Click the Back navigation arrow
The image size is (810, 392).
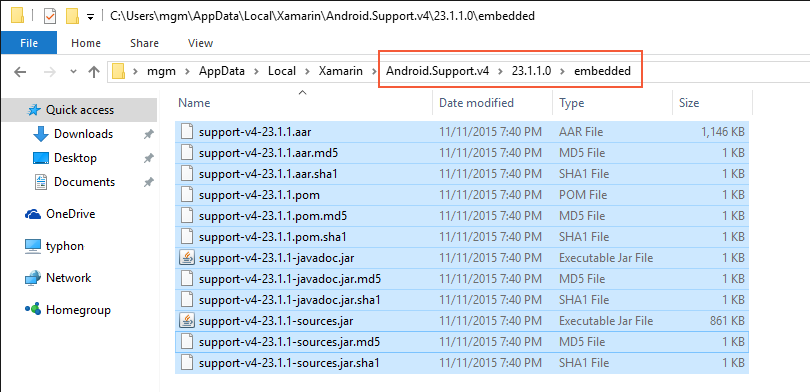[20, 71]
